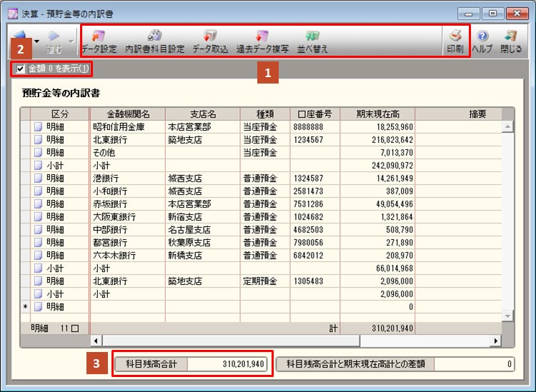Click the 期末現在高 column header
The height and width of the screenshot is (392, 536).
[377, 114]
